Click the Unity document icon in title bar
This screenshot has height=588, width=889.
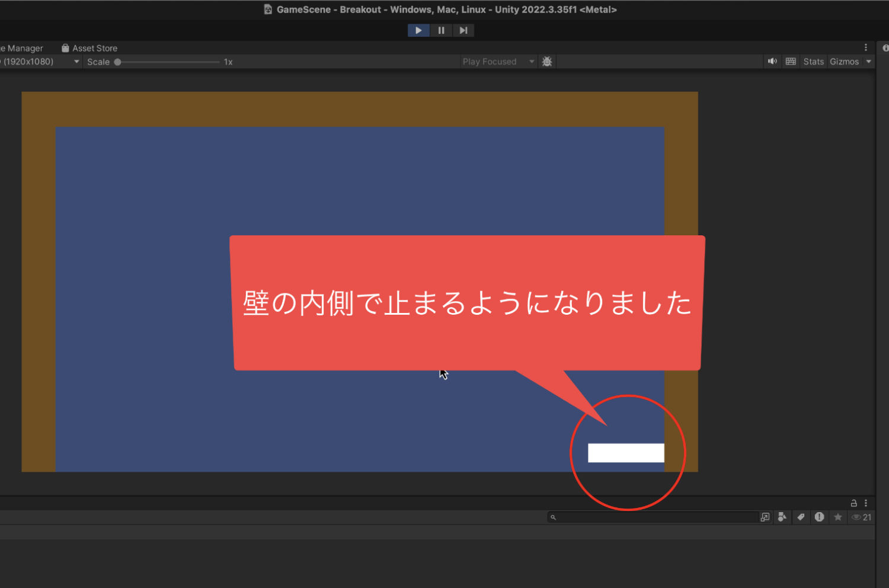(268, 9)
